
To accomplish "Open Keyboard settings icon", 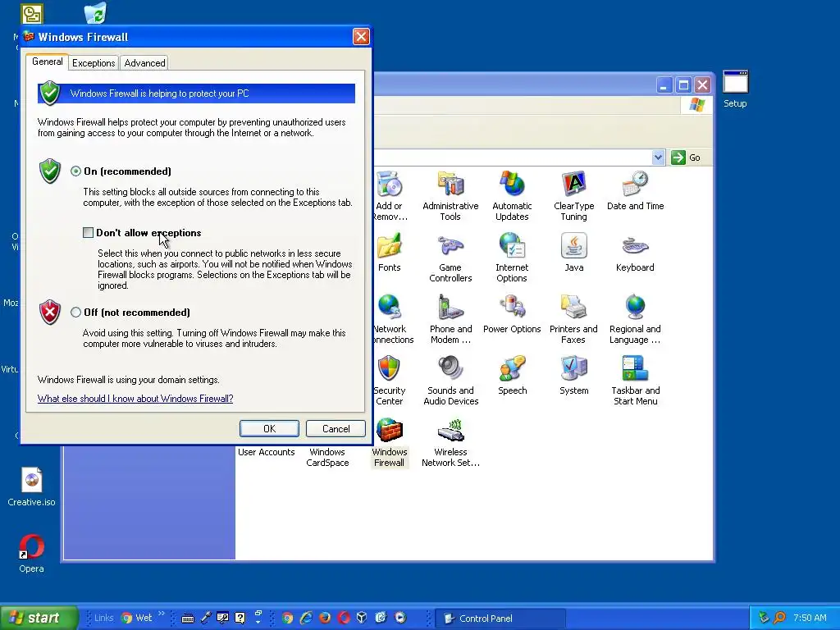I will click(635, 253).
